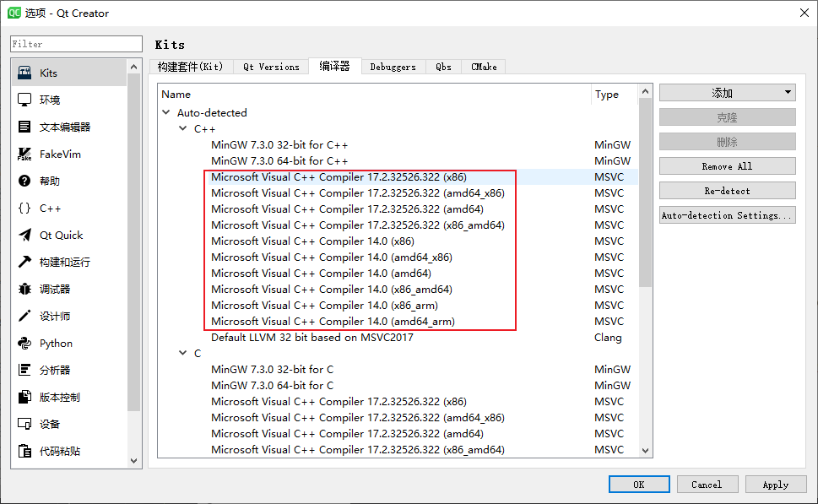Viewport: 818px width, 504px height.
Task: Close the 选项 dialog window
Action: click(804, 13)
